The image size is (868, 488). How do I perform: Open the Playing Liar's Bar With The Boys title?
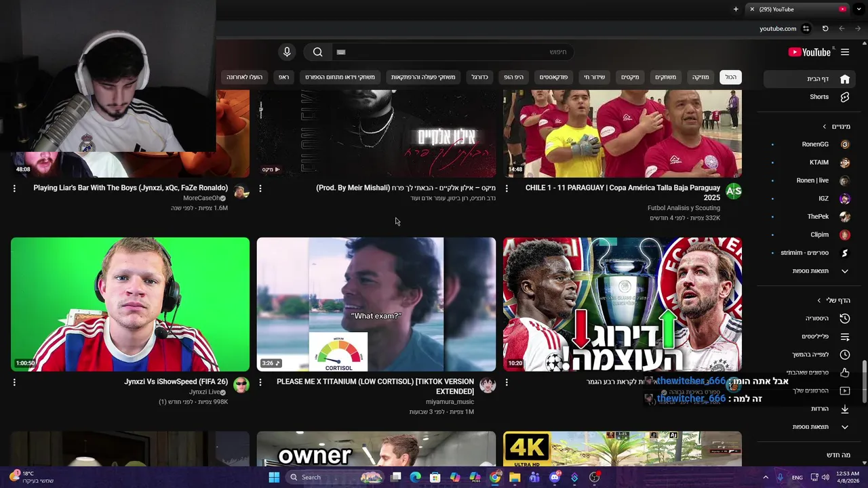click(x=130, y=188)
